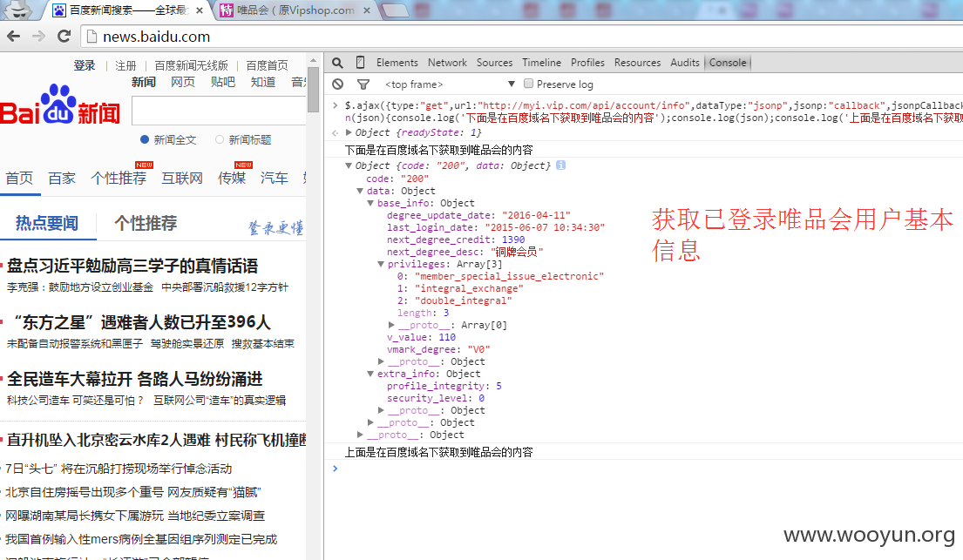Select 百家 navigation item
Viewport: 963px width, 560px height.
pyautogui.click(x=62, y=178)
